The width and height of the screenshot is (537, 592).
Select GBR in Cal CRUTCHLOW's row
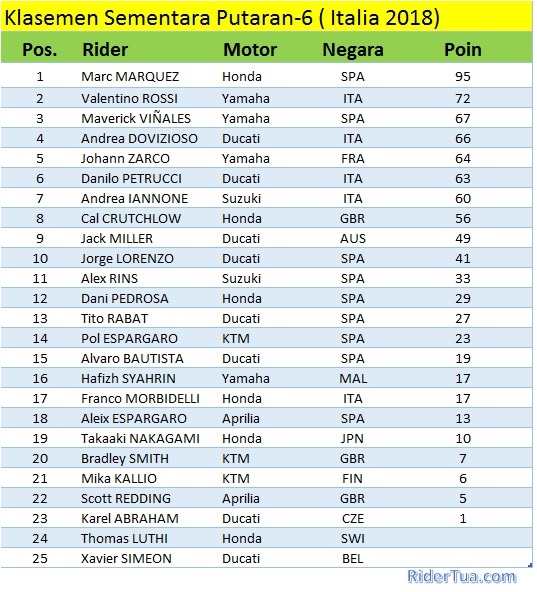[x=352, y=219]
